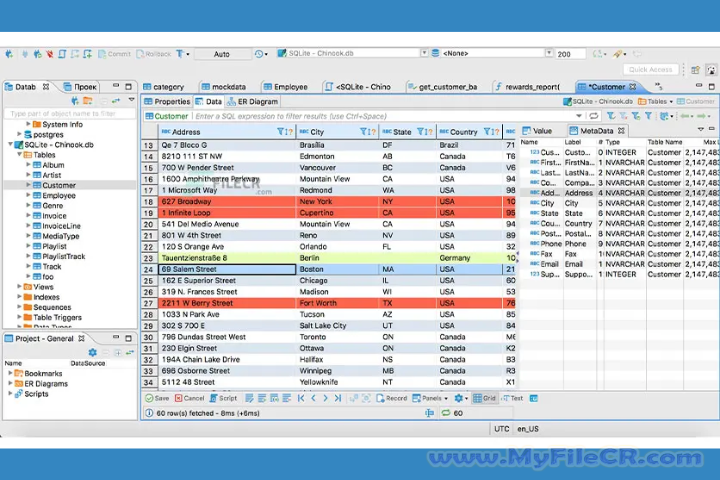Click the Rollback button
Screen dimensions: 720x480
(154, 54)
